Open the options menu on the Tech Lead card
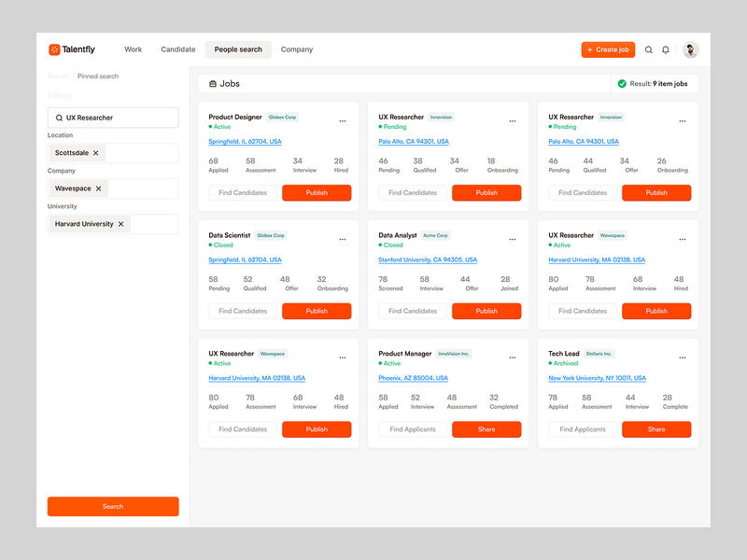The width and height of the screenshot is (747, 560). point(682,357)
